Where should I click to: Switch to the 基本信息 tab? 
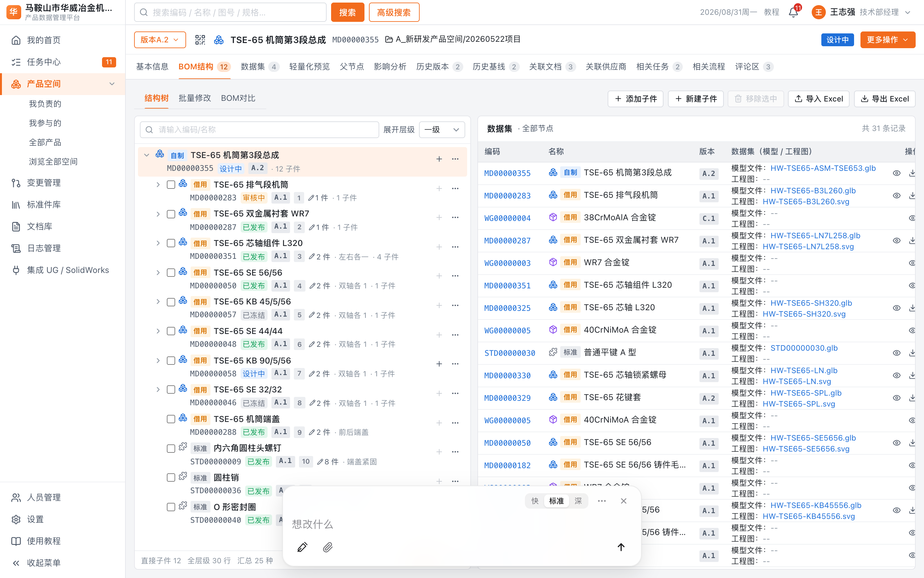[152, 66]
